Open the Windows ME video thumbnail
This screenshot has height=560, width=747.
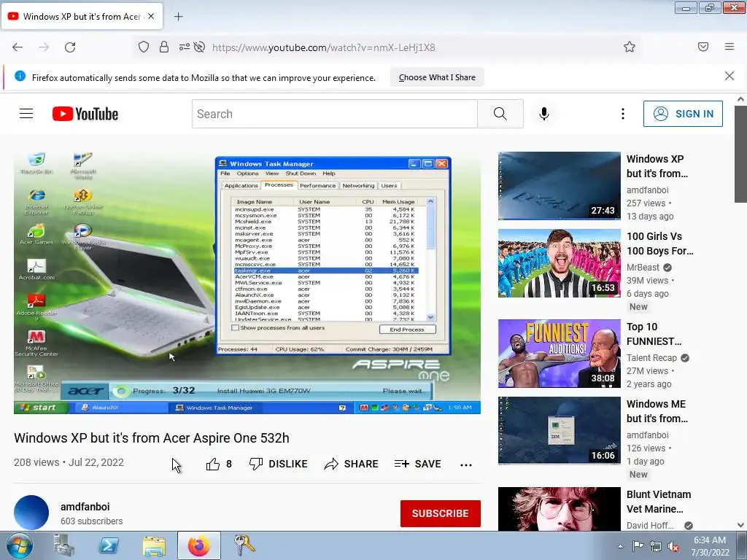point(560,431)
